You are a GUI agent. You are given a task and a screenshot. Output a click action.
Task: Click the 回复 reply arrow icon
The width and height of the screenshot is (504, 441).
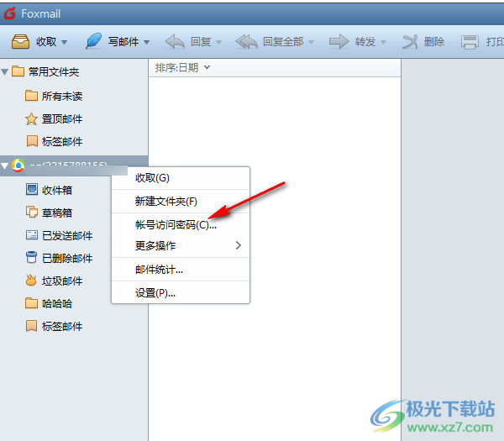[x=175, y=41]
